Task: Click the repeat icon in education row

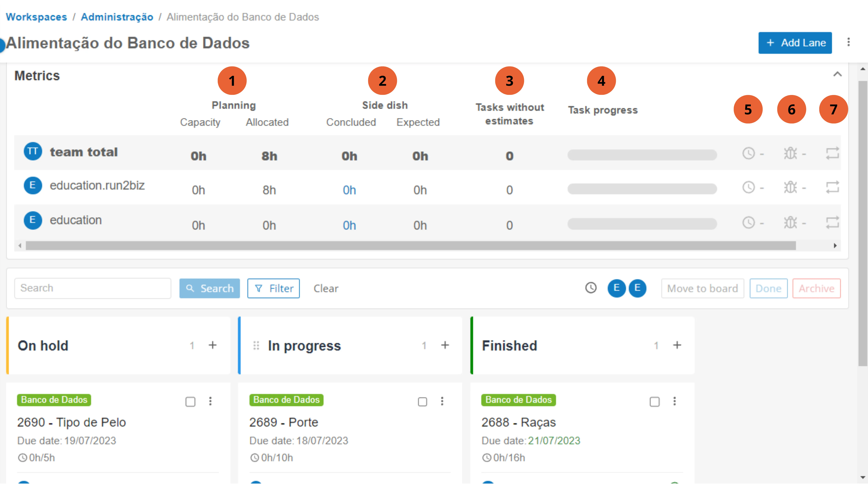Action: pyautogui.click(x=832, y=223)
